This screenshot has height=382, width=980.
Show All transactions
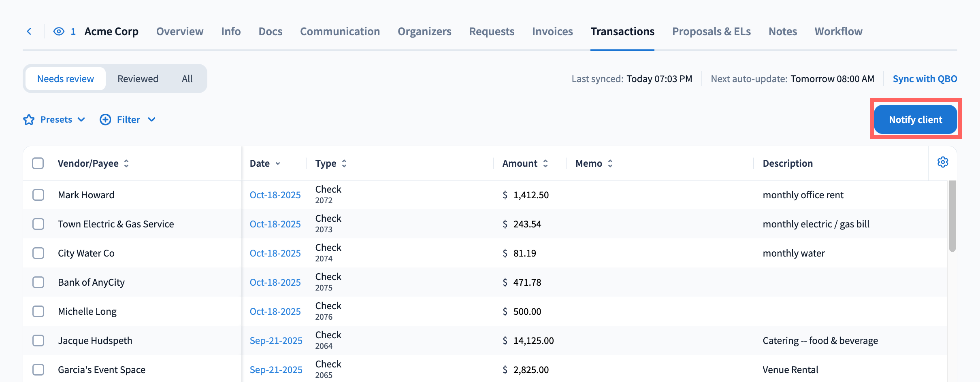(x=187, y=79)
